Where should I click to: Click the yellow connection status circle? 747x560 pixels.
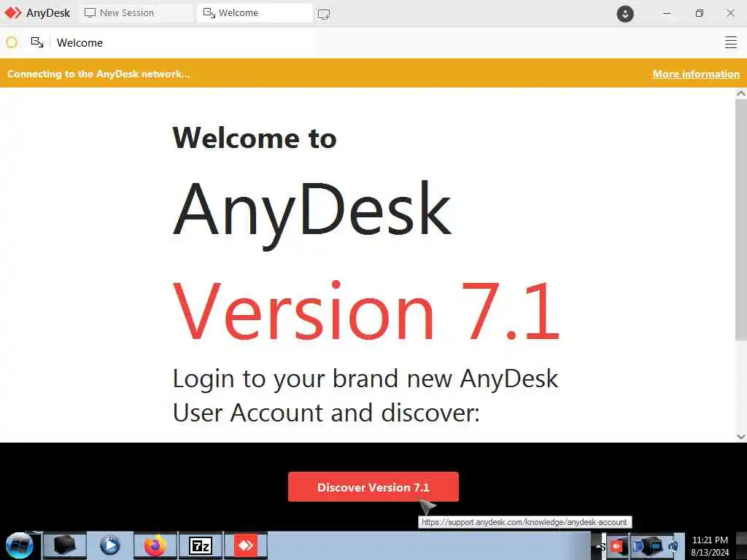coord(12,42)
